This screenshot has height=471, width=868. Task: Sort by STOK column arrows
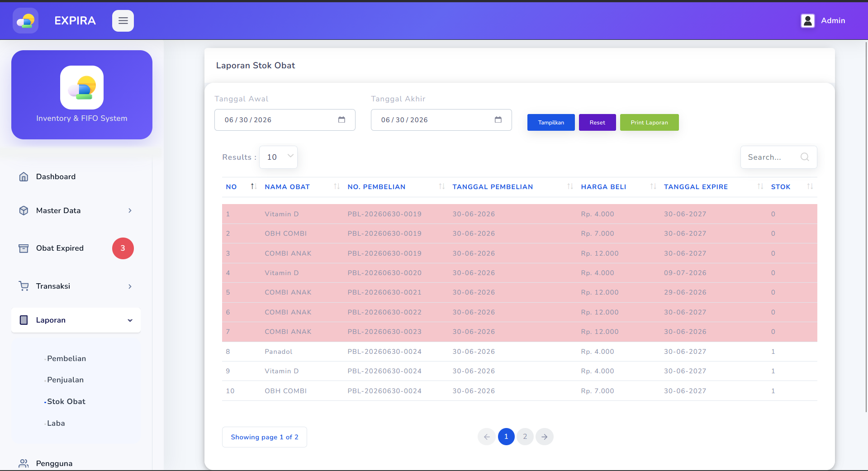[810, 186]
